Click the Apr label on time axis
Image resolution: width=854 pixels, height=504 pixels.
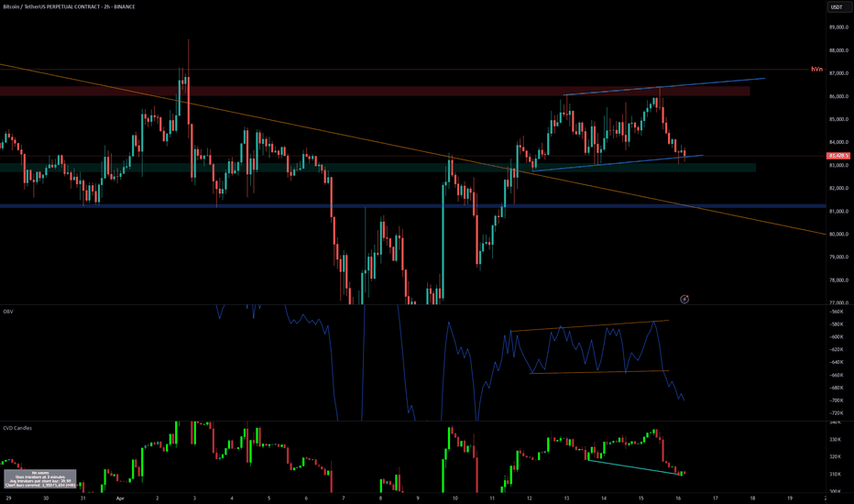click(x=120, y=498)
